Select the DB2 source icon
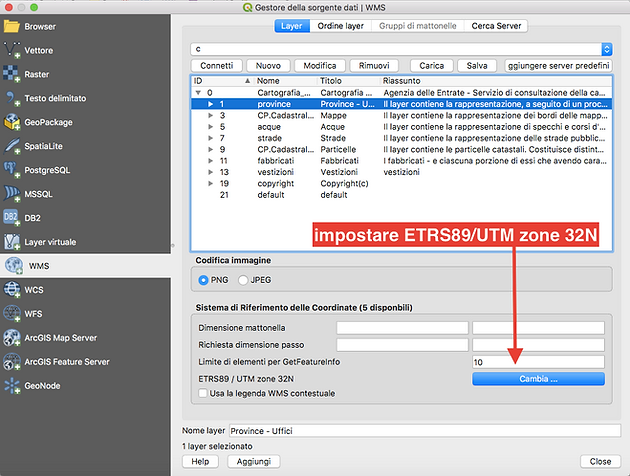The image size is (630, 476). (11, 218)
